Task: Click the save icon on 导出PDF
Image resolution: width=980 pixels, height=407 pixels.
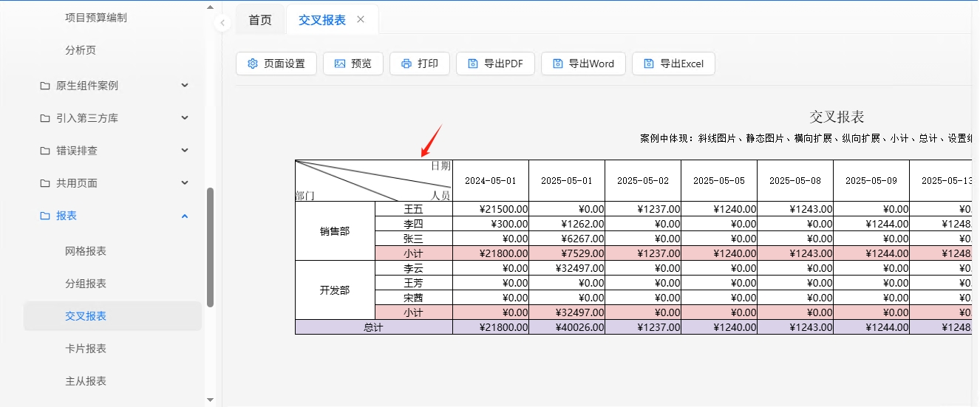Action: tap(473, 64)
